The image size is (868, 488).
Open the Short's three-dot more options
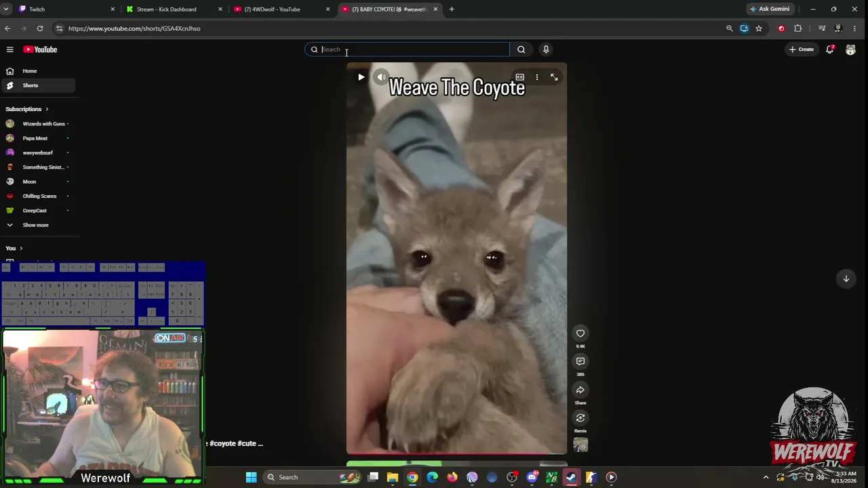[537, 77]
